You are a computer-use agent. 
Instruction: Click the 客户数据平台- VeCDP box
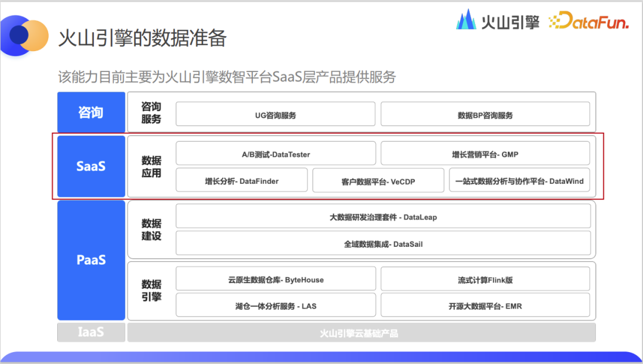pyautogui.click(x=378, y=180)
